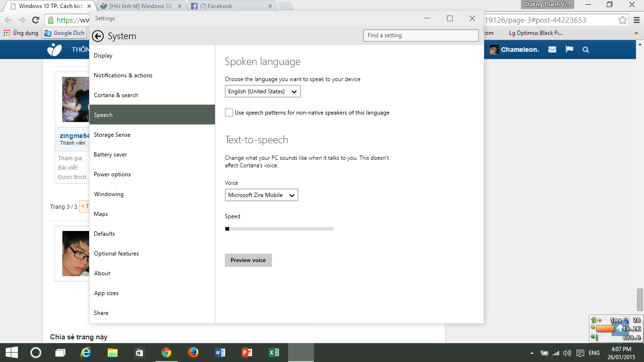The width and height of the screenshot is (644, 362).
Task: Open Maps settings
Action: coord(152,214)
